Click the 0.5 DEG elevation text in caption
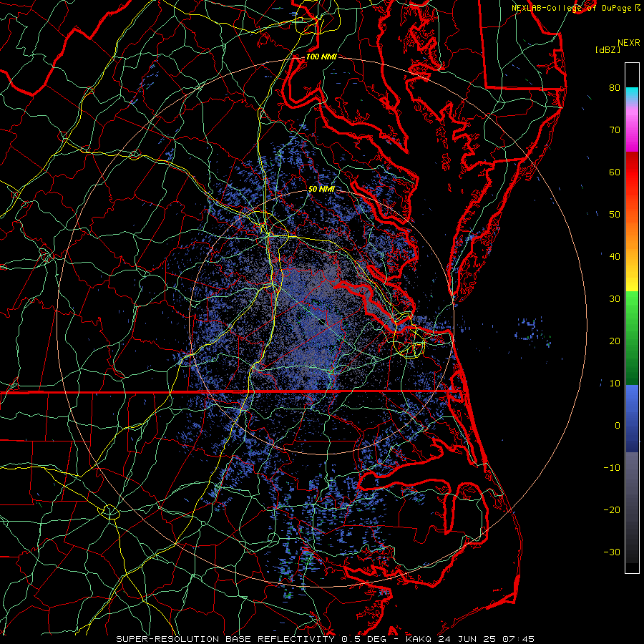Viewport: 644px width, 644px height. coord(364,639)
